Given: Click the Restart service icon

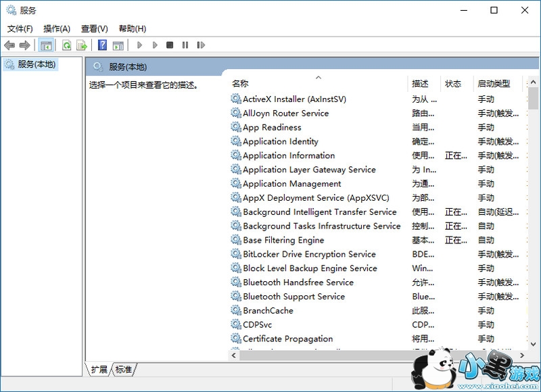Looking at the screenshot, I should (x=201, y=45).
